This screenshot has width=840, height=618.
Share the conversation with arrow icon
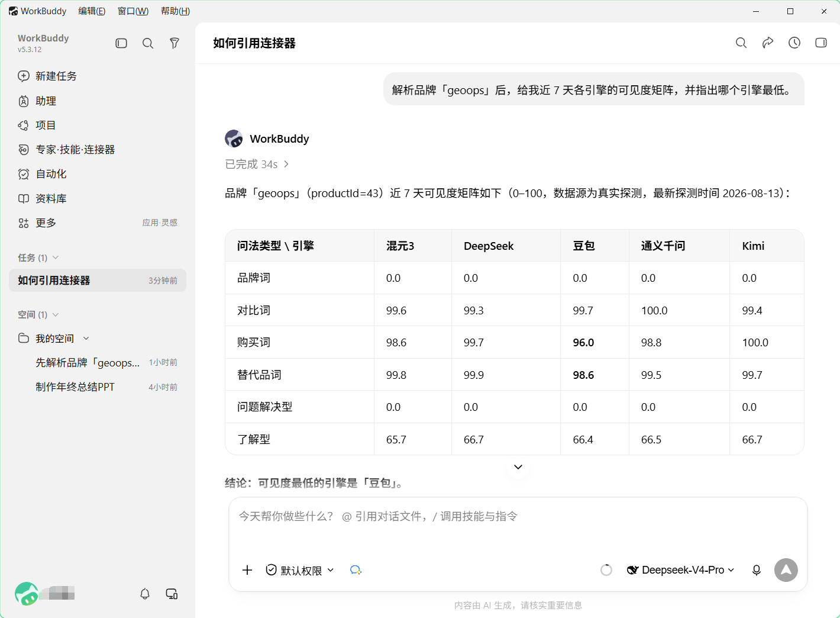768,43
